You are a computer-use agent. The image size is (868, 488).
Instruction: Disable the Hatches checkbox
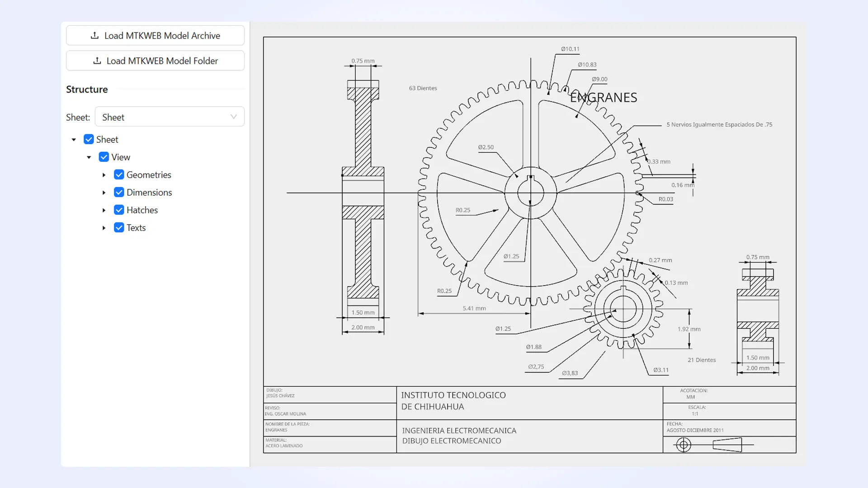coord(118,210)
